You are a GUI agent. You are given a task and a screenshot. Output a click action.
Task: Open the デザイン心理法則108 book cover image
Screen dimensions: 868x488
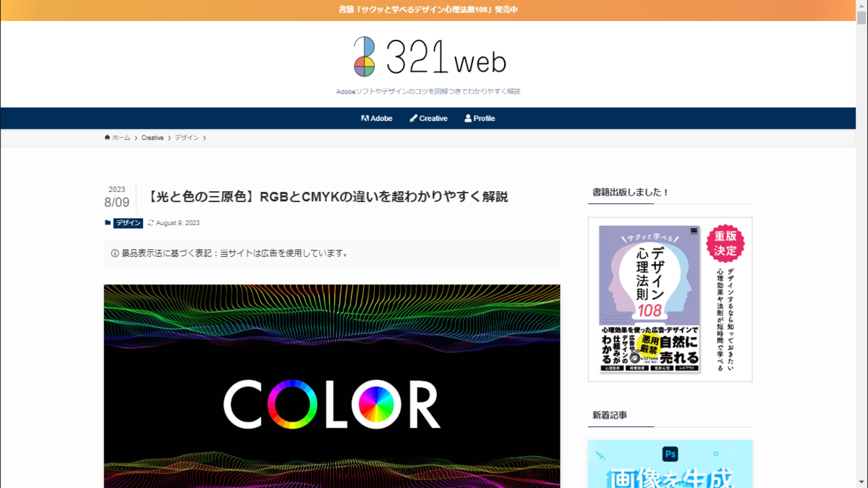pyautogui.click(x=670, y=299)
